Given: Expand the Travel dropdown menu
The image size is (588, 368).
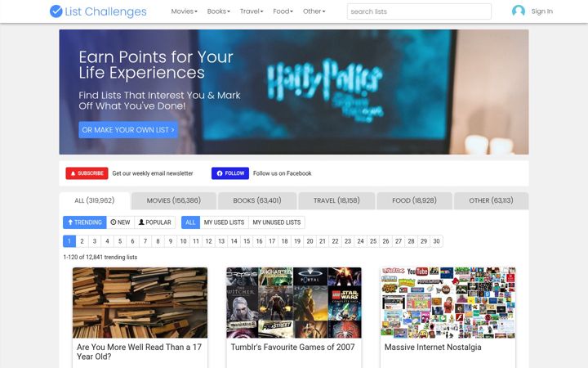Looking at the screenshot, I should click(x=252, y=11).
